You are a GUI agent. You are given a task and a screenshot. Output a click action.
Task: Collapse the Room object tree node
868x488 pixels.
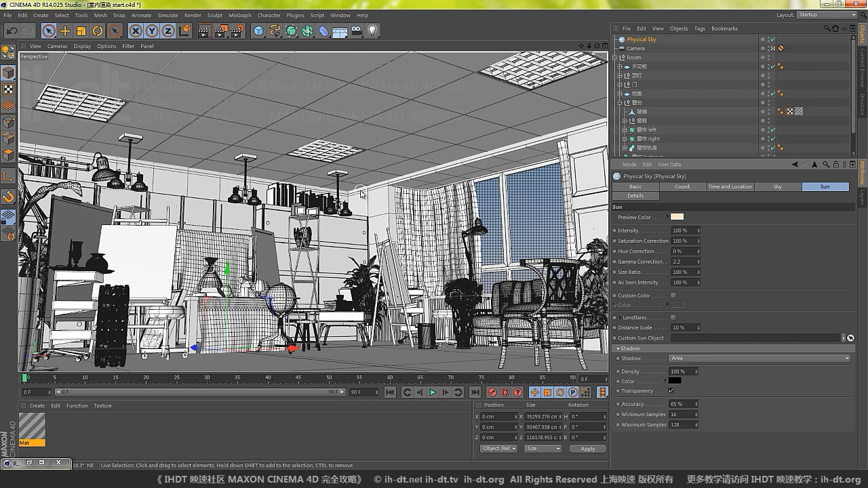pyautogui.click(x=615, y=58)
